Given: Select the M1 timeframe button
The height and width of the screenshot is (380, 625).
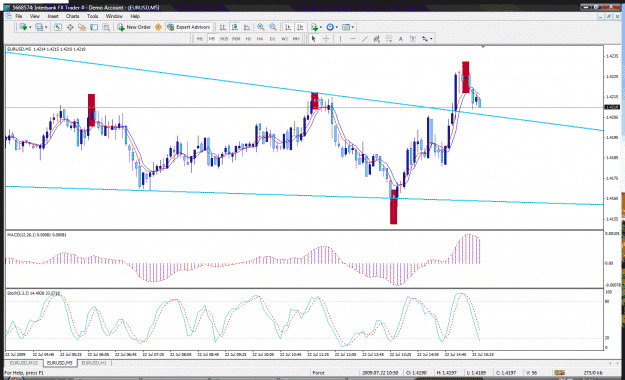Looking at the screenshot, I should 200,39.
